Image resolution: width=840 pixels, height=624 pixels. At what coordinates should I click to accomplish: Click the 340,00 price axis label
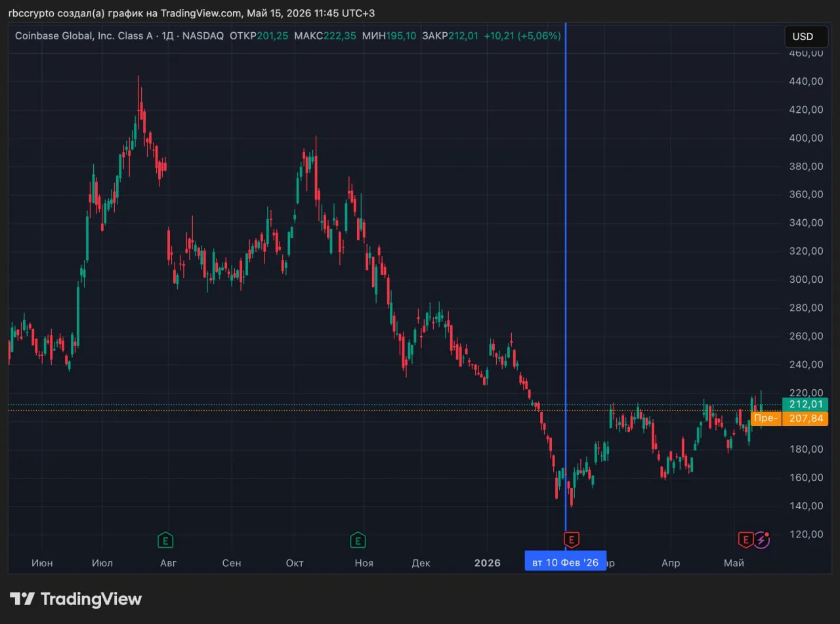pyautogui.click(x=806, y=222)
